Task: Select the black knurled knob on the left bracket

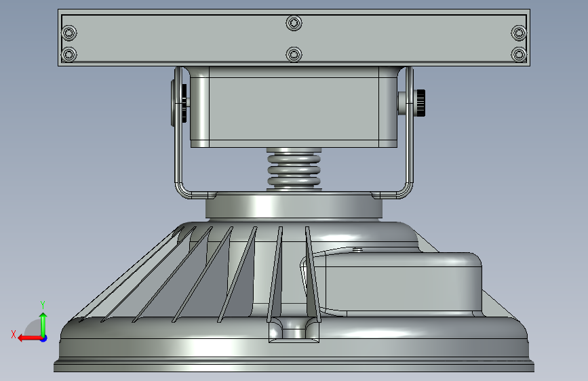Action: 184,103
